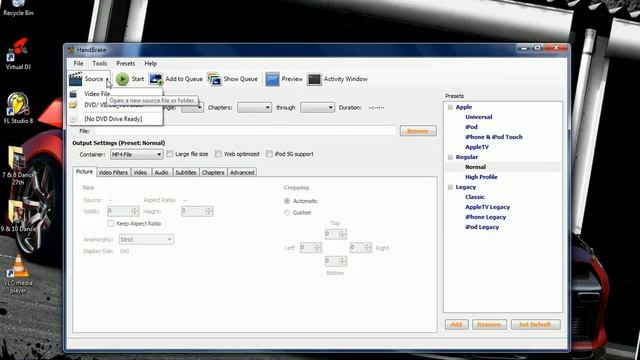Open the chapters through end dropdown
The image size is (640, 360).
pyautogui.click(x=317, y=108)
